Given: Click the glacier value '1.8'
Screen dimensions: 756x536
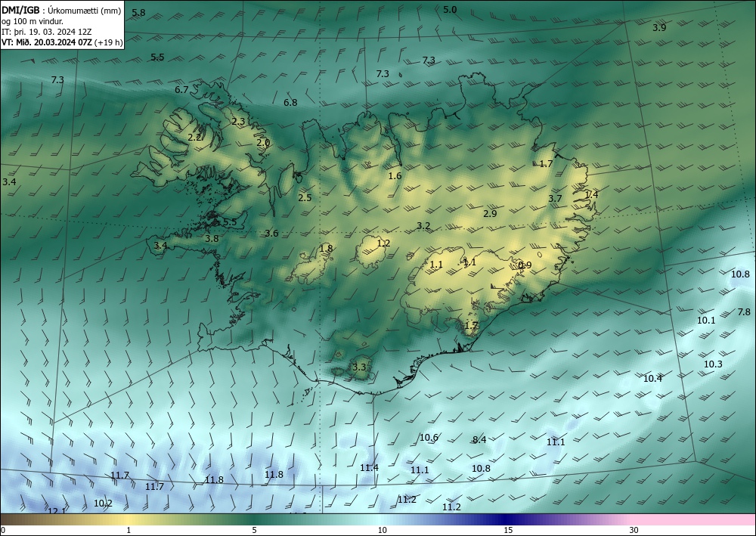Looking at the screenshot, I should pyautogui.click(x=327, y=248).
